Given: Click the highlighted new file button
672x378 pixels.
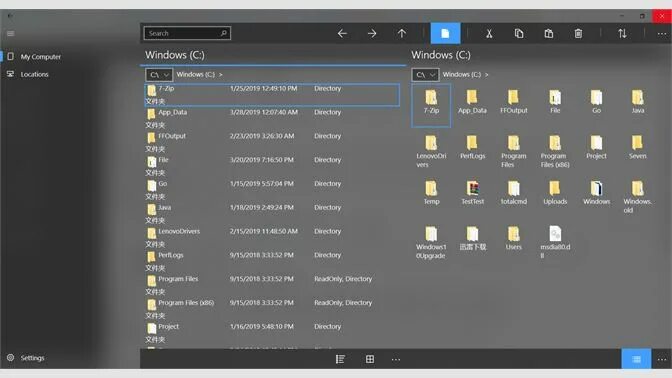Looking at the screenshot, I should [445, 33].
